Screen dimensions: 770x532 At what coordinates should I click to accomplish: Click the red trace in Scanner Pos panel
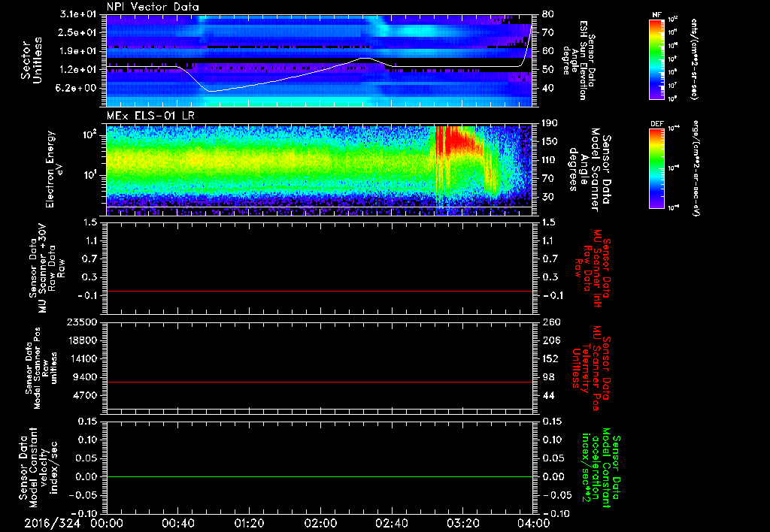tap(319, 382)
